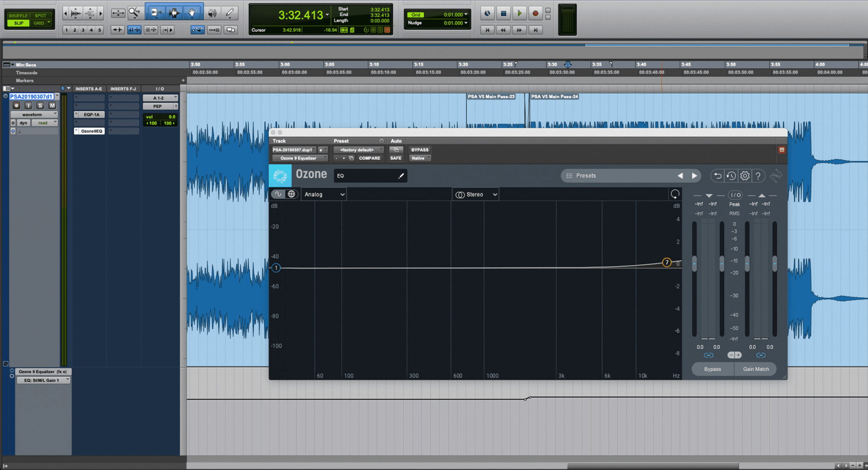Image resolution: width=868 pixels, height=470 pixels.
Task: Click the COMPARE button
Action: pyautogui.click(x=369, y=158)
